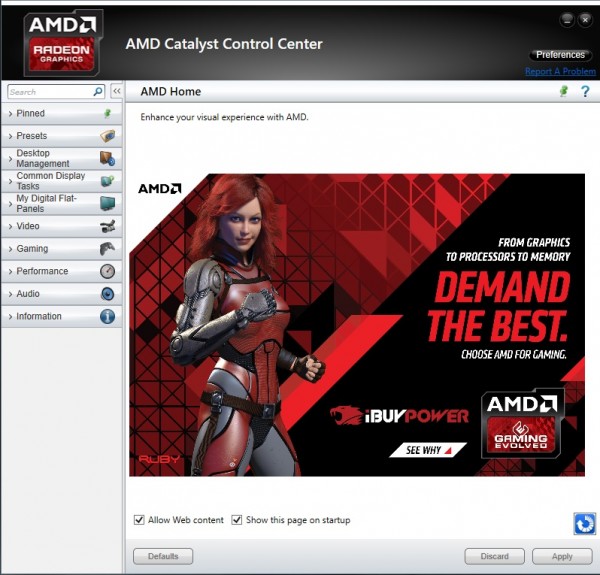Click the blue refresh web content icon
The image size is (600, 575).
click(585, 523)
